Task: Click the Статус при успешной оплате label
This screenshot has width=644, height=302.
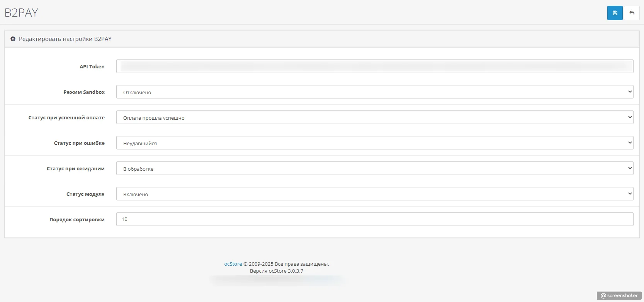Action: point(66,117)
